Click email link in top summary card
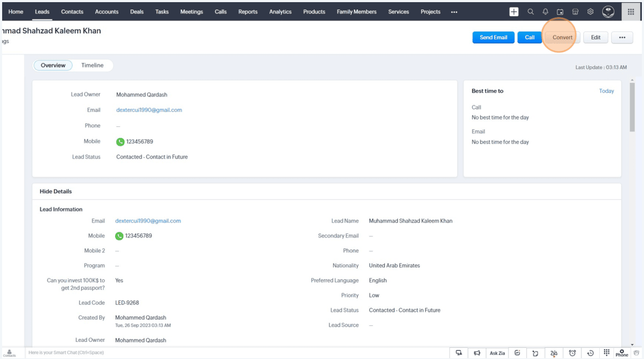 click(149, 110)
